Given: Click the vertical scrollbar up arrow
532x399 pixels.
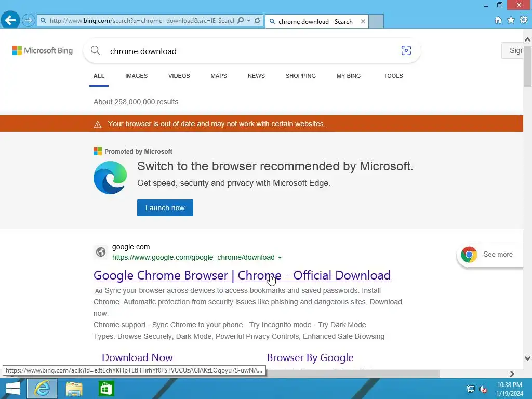Looking at the screenshot, I should click(x=528, y=39).
